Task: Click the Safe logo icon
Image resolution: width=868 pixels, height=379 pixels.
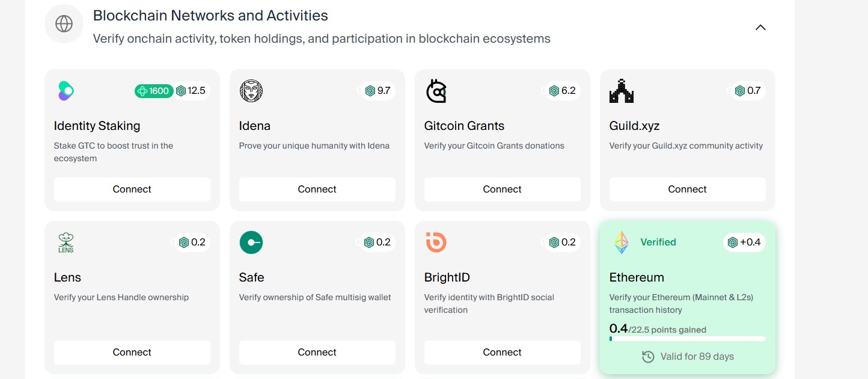Action: (251, 242)
